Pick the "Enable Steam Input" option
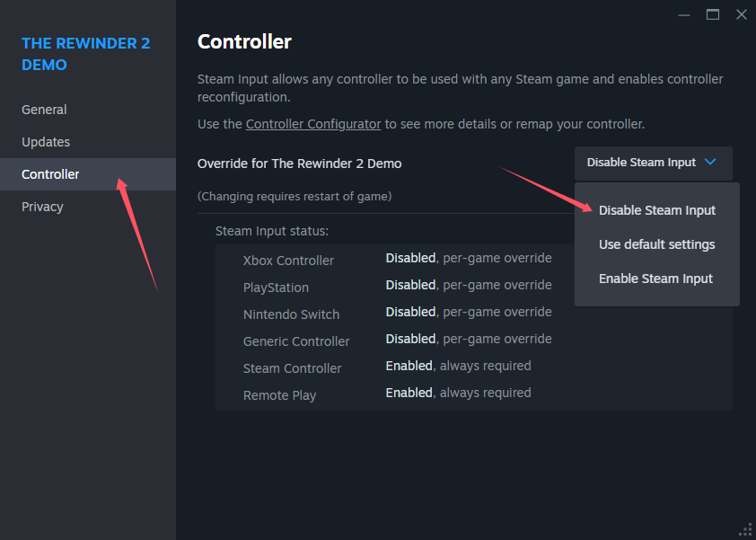 click(x=656, y=279)
